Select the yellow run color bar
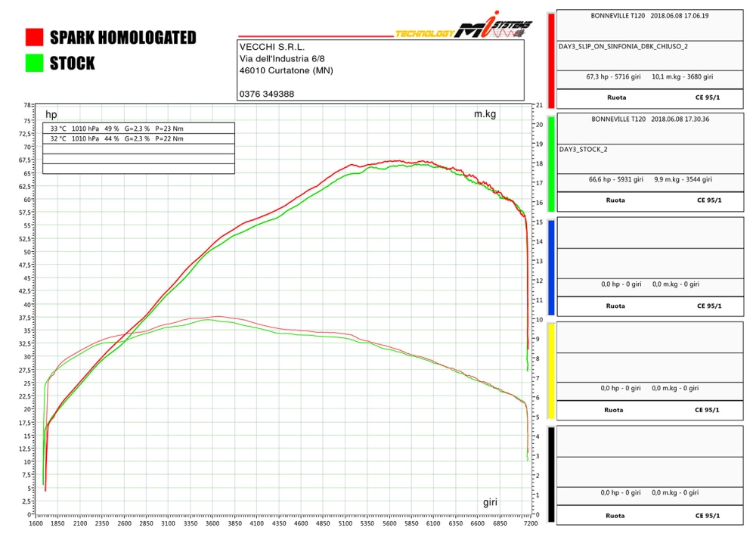The height and width of the screenshot is (540, 756). [551, 371]
